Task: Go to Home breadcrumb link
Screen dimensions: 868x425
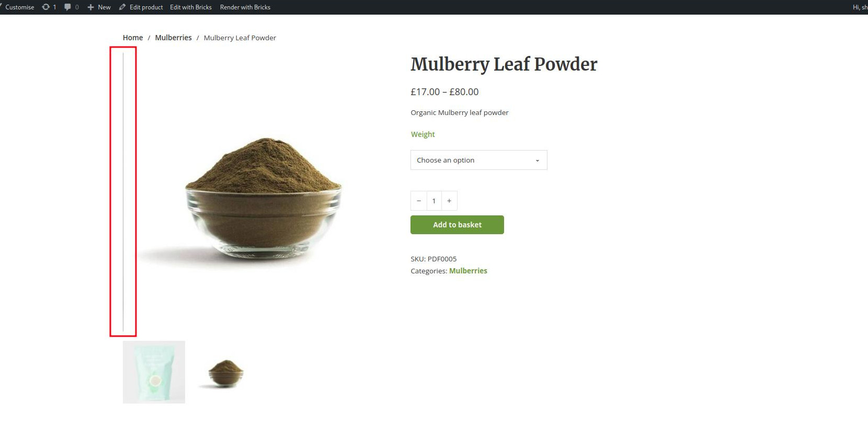Action: pos(133,38)
